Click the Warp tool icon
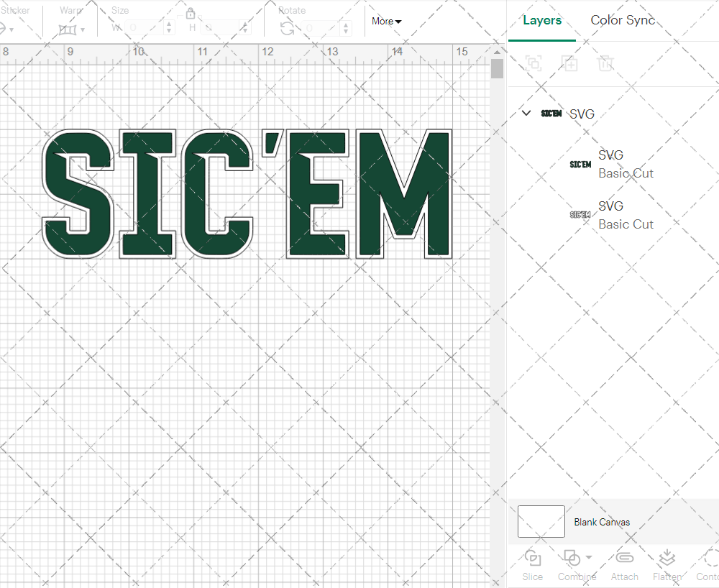Image resolution: width=719 pixels, height=588 pixels. pyautogui.click(x=68, y=29)
